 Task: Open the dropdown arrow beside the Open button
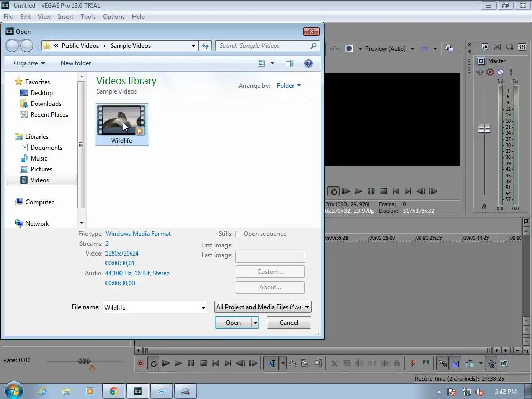click(x=256, y=323)
